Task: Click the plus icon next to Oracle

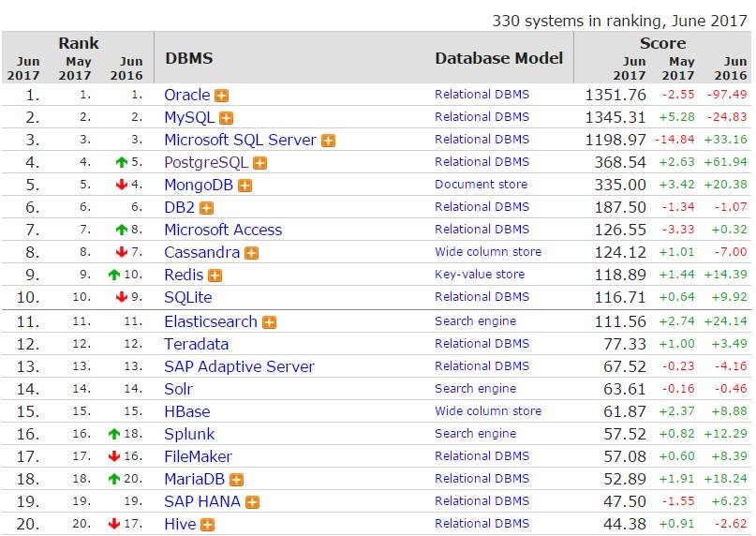Action: (221, 96)
